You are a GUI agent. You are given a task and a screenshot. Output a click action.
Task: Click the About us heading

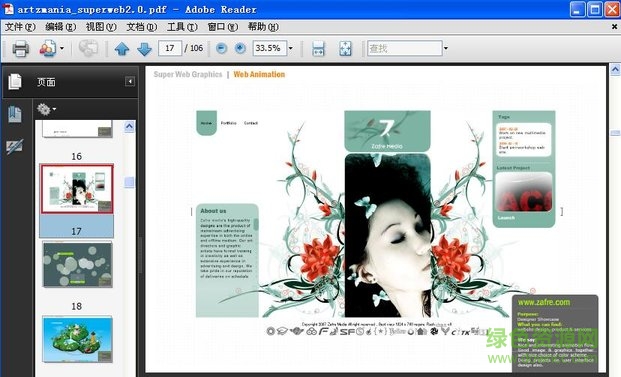213,211
